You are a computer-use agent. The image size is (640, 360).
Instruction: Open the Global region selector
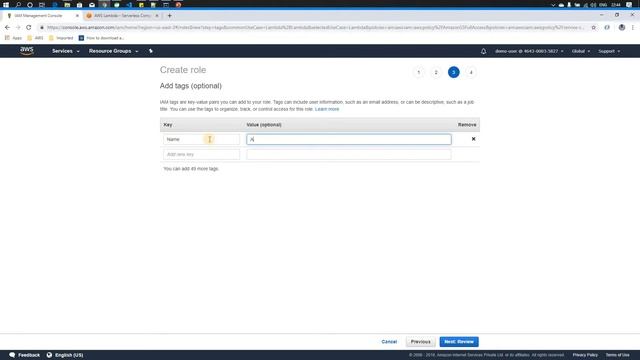[x=580, y=51]
